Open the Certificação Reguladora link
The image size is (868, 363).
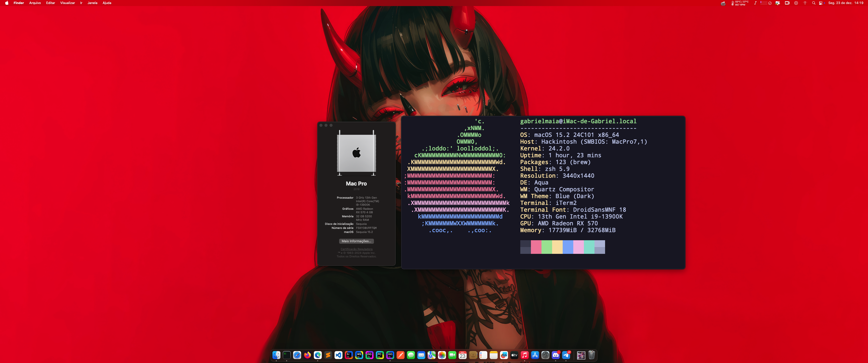point(356,249)
